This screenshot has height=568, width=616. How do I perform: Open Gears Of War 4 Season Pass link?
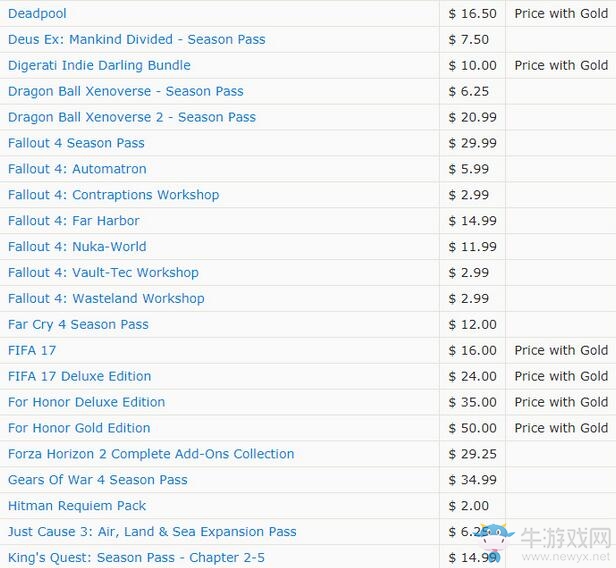pos(98,480)
